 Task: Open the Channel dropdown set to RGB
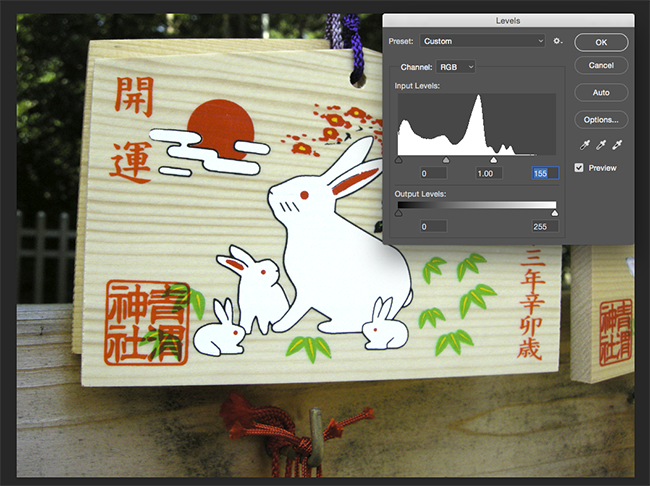click(x=456, y=67)
